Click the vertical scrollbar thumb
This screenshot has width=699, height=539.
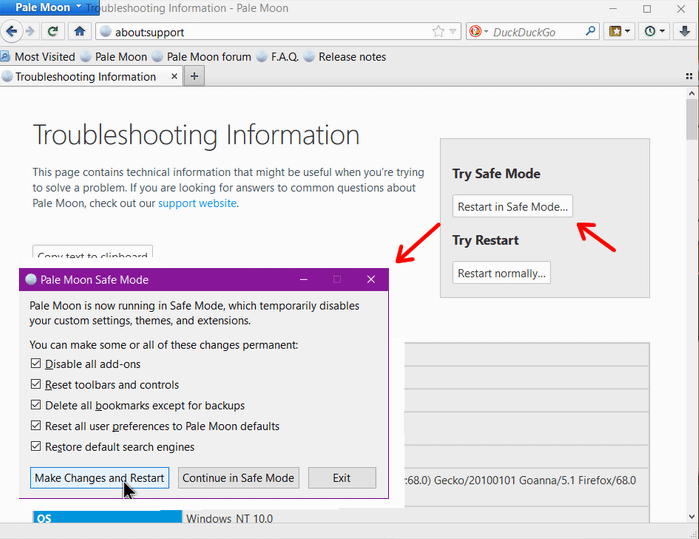691,119
